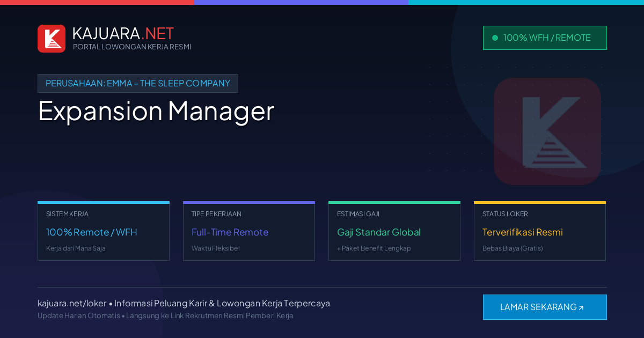
Task: Click the Kajuara red K logo icon
Action: 52,39
